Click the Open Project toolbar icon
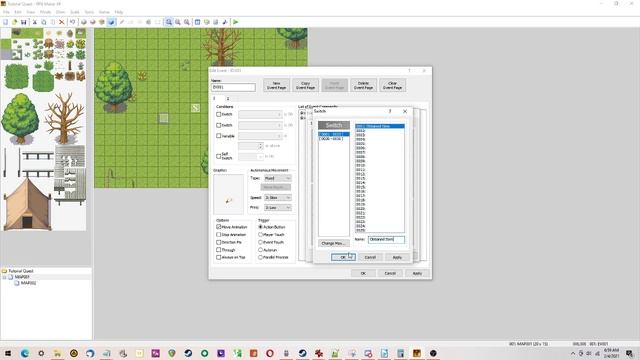640x360 pixels. [15, 22]
